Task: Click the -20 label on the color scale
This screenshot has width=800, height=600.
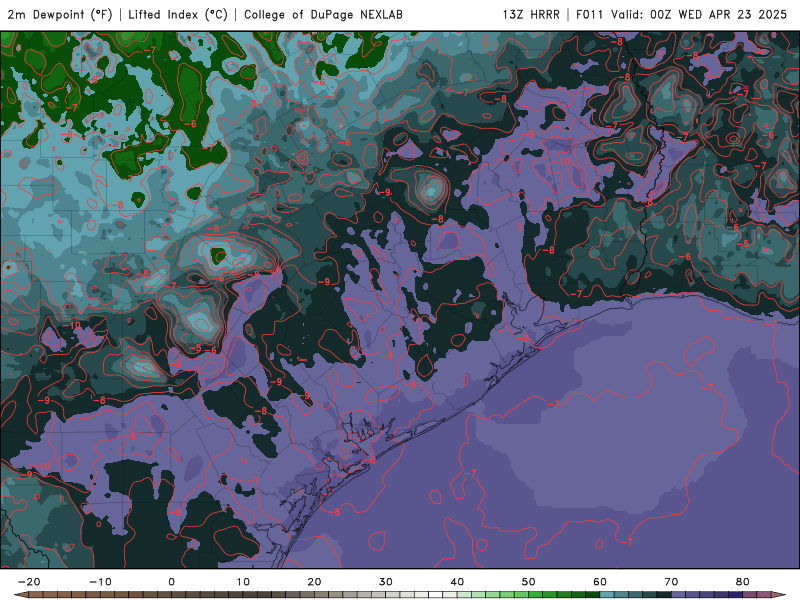Action: 29,582
